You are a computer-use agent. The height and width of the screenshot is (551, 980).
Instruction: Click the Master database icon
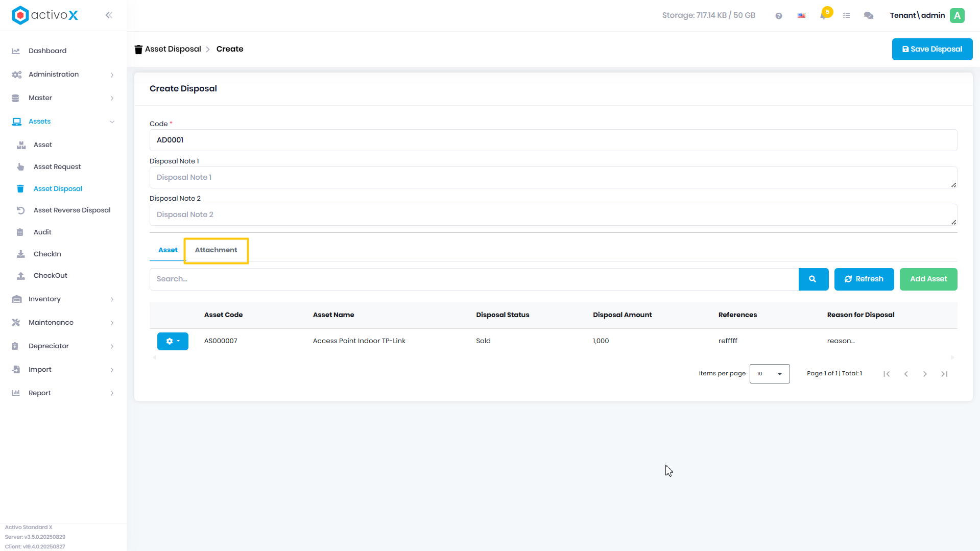click(x=15, y=98)
